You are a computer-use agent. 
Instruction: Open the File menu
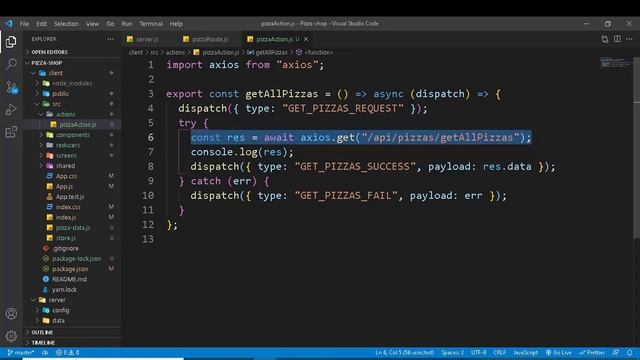(x=24, y=24)
